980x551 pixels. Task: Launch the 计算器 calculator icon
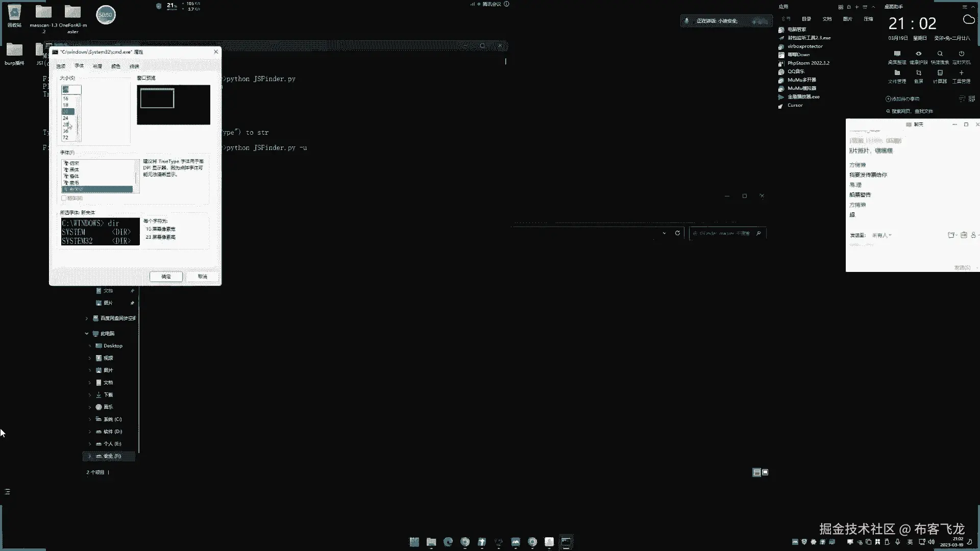[940, 73]
